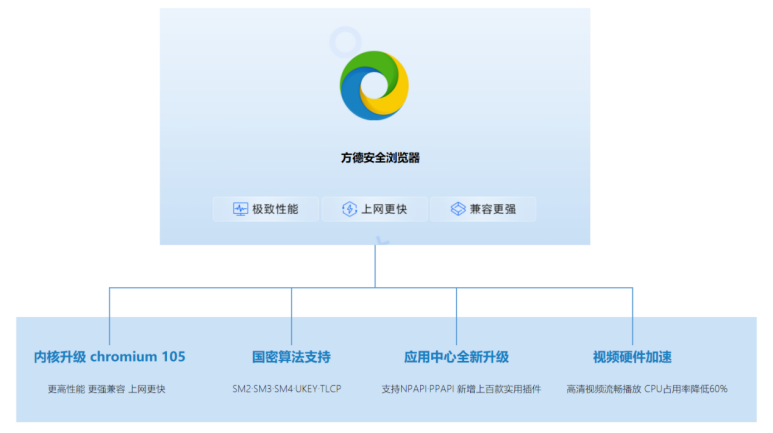
Task: Click the 高清视频流畅播放 CPU占用率降低60% text
Action: coord(647,389)
